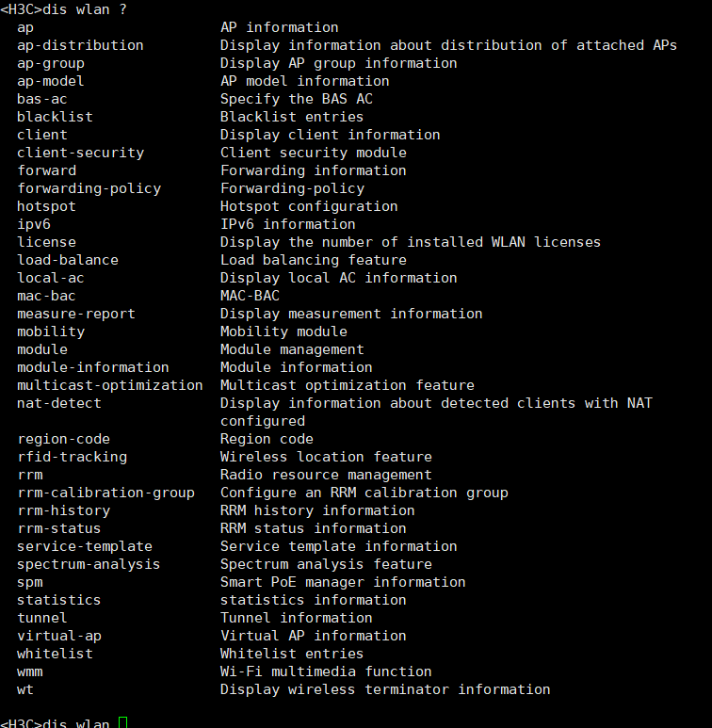
Task: Click the 'load-balance' command keyword
Action: 67,260
